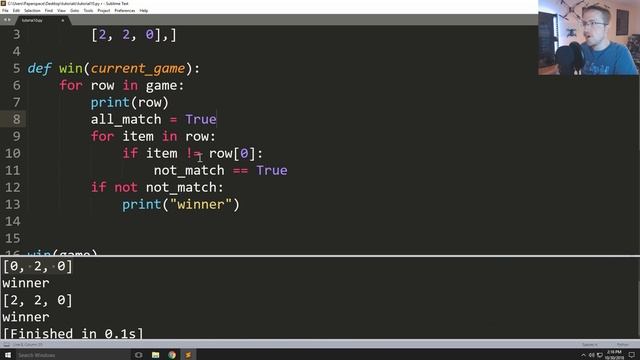Click 'if not not_match:' on line 12
This screenshot has width=640, height=360.
coord(157,187)
